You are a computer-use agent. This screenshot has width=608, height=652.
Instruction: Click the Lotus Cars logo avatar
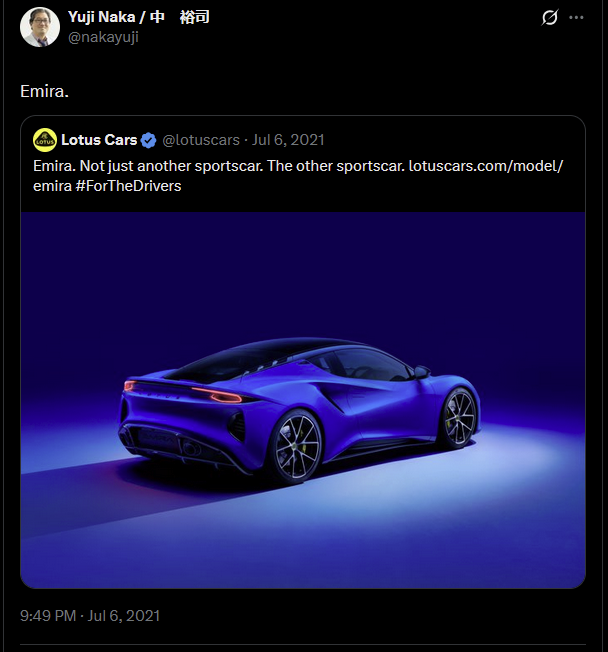(44, 140)
